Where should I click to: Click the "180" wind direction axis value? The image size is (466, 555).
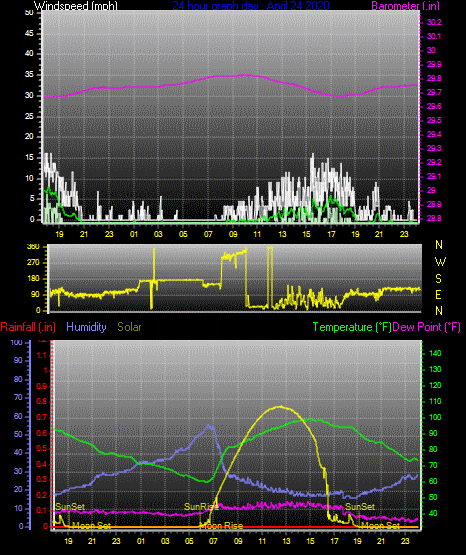tap(33, 279)
